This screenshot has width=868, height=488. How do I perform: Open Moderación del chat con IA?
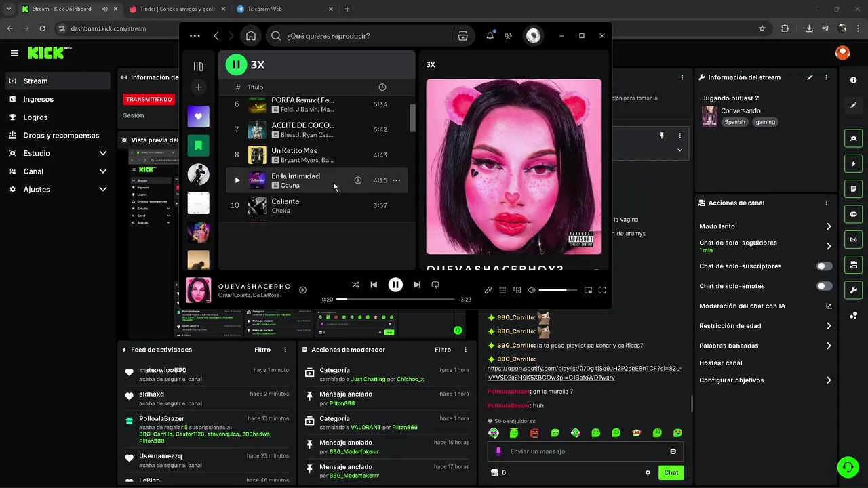766,306
